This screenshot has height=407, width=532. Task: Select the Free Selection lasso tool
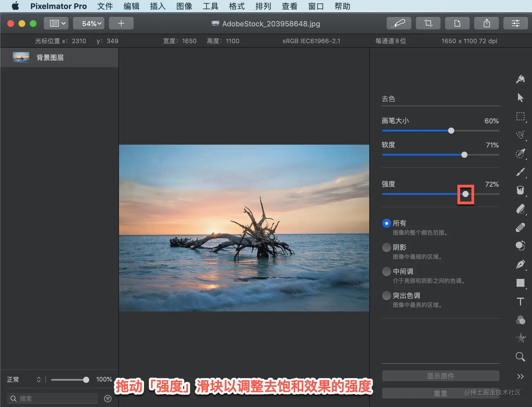click(520, 135)
